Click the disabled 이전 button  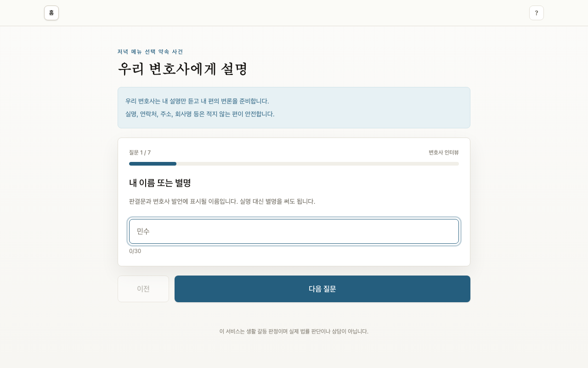click(143, 289)
